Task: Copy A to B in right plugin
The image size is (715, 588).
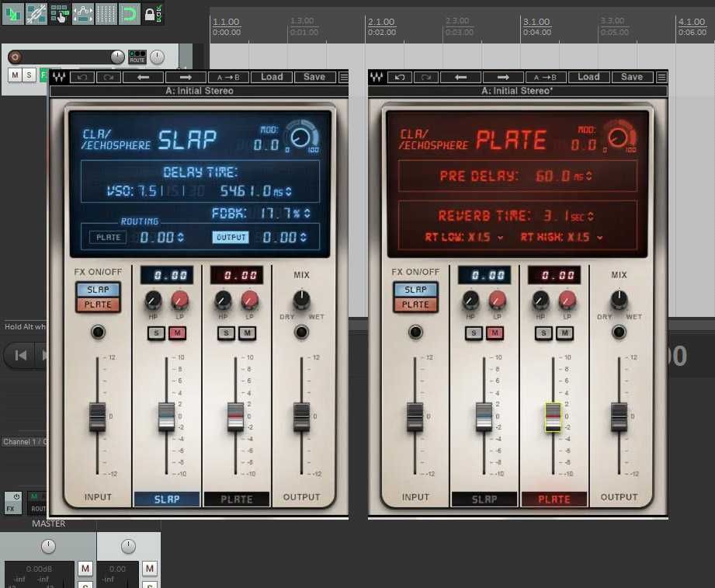Action: (547, 77)
